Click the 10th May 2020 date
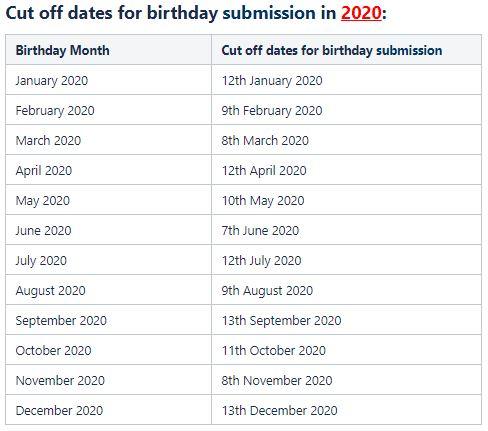This screenshot has height=431, width=488. coord(263,201)
